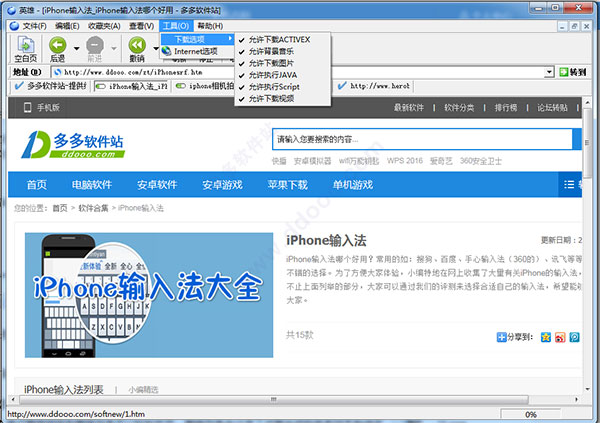600x423 pixels.
Task: Click the inner window restore icon on menu bar
Action: click(574, 26)
